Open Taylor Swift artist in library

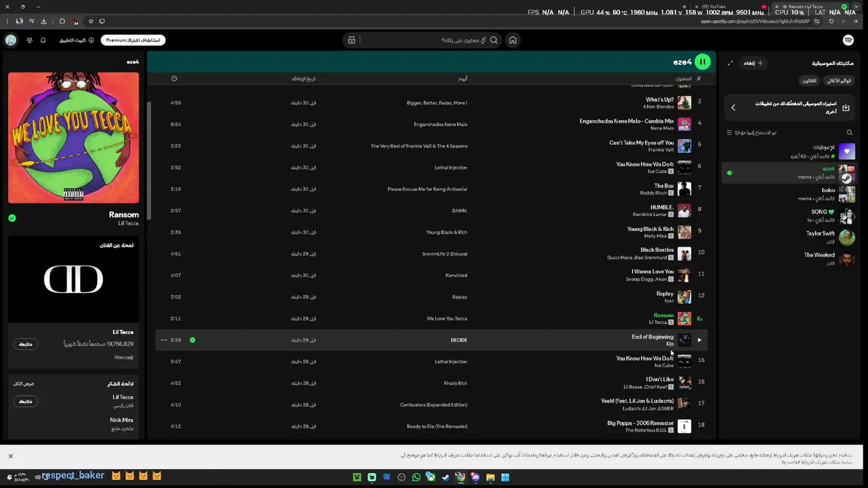pos(789,238)
